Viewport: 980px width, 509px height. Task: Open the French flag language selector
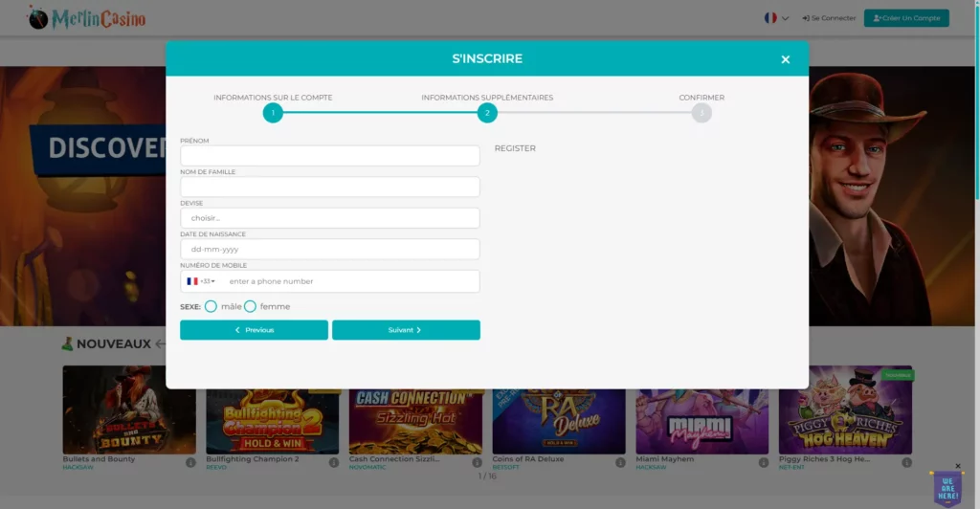[x=776, y=18]
